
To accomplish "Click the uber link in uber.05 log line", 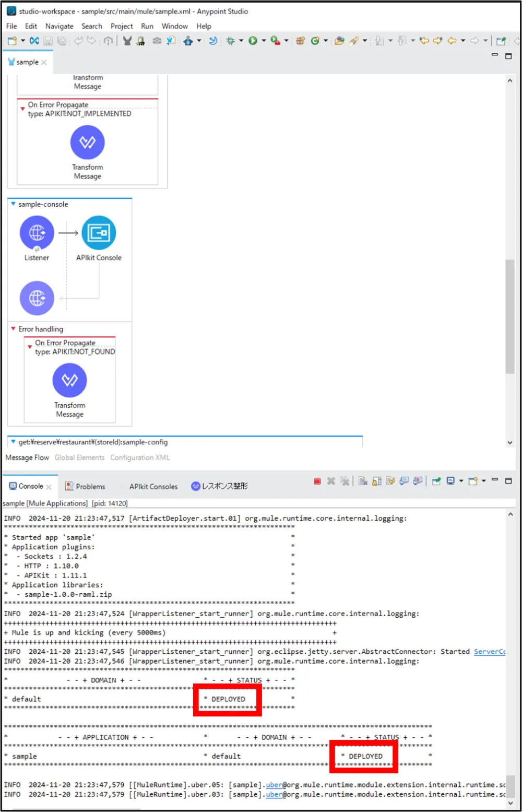I will click(x=274, y=785).
